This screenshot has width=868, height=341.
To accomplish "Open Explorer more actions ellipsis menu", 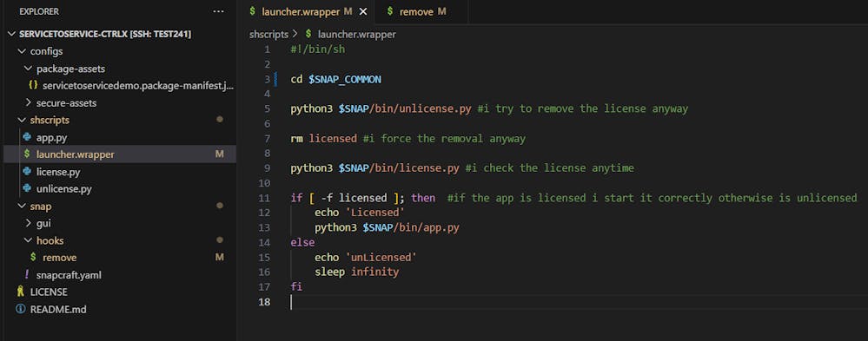I will tap(219, 11).
